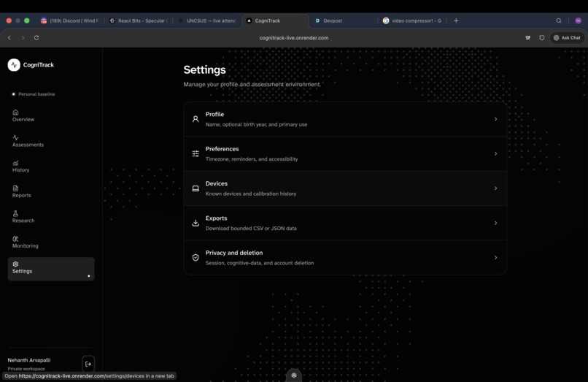Screen dimensions: 588x382
Task: Click 'Download bounded CSV or JSON data'
Action: point(251,228)
